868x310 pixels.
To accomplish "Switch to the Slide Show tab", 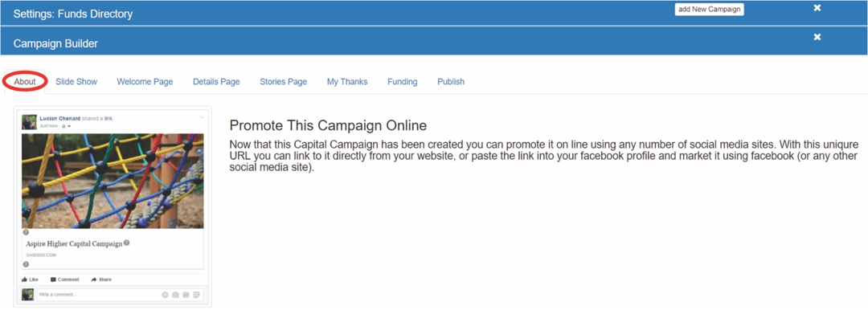I will (x=76, y=82).
